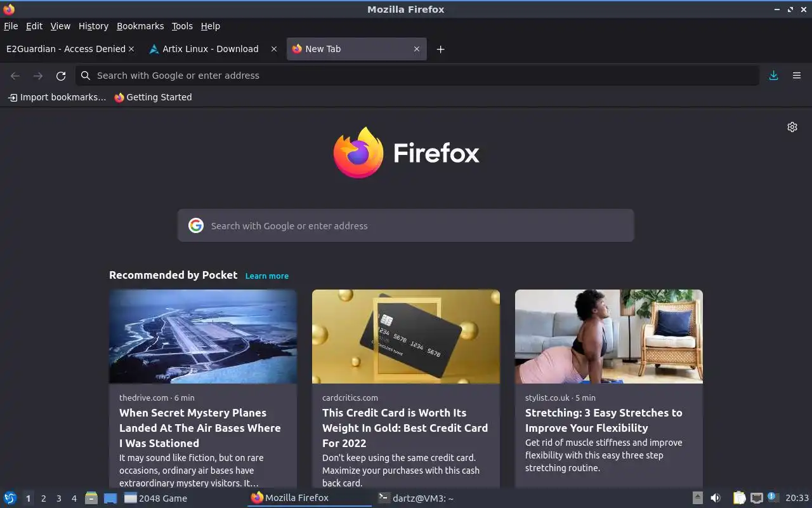Open new tab page settings gear
The width and height of the screenshot is (812, 508).
click(792, 127)
